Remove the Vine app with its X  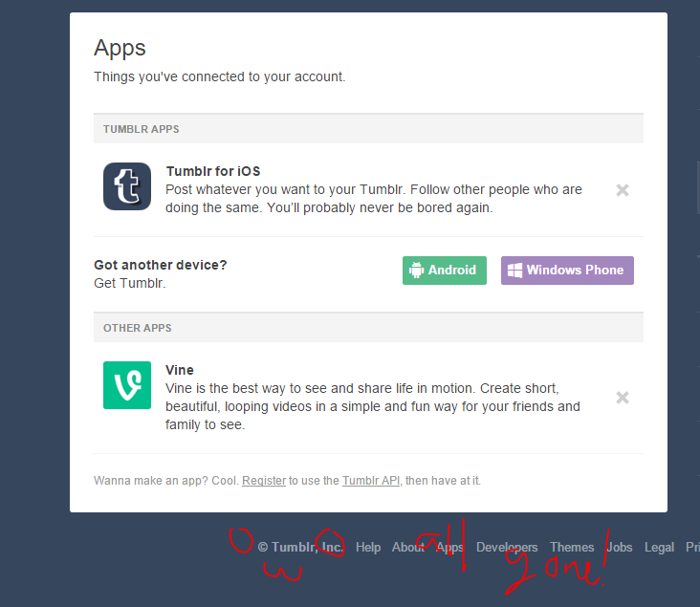pos(623,398)
